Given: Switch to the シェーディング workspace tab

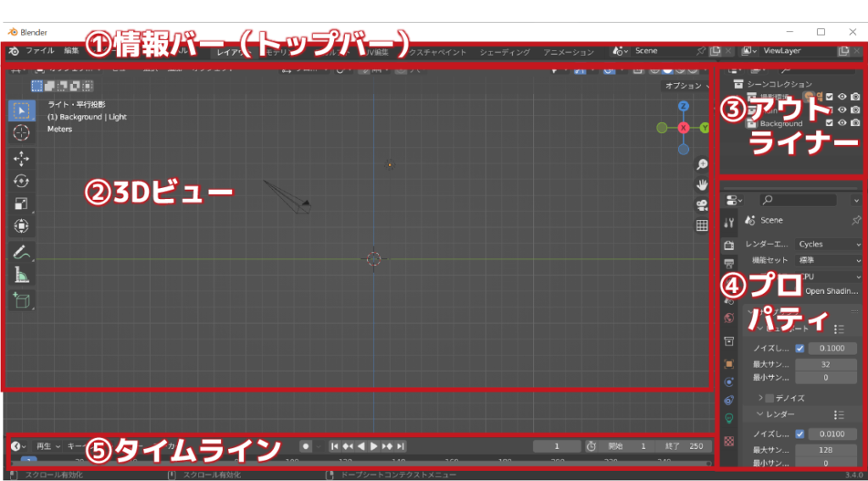Looking at the screenshot, I should 504,52.
